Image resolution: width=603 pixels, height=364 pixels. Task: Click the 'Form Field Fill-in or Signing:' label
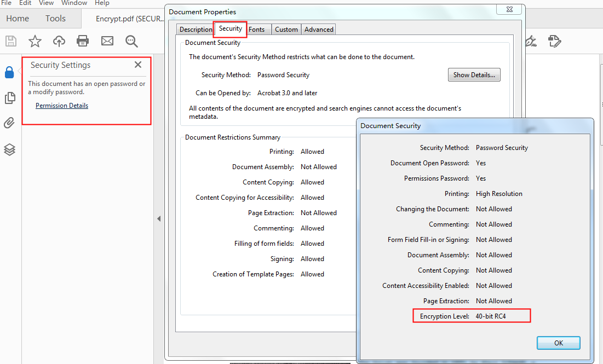[x=428, y=240]
